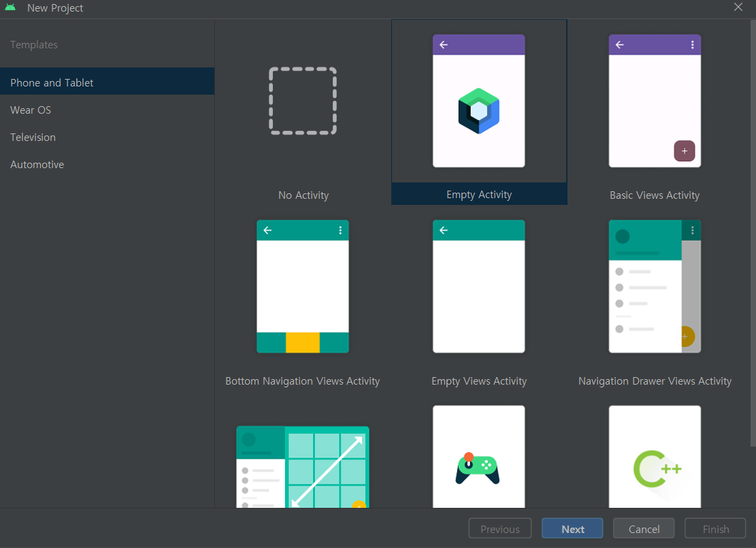The width and height of the screenshot is (756, 548).
Task: Switch to Wear OS templates
Action: [x=107, y=110]
